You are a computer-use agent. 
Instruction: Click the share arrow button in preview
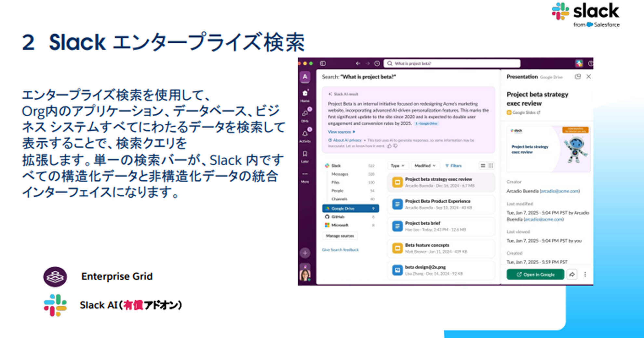572,275
